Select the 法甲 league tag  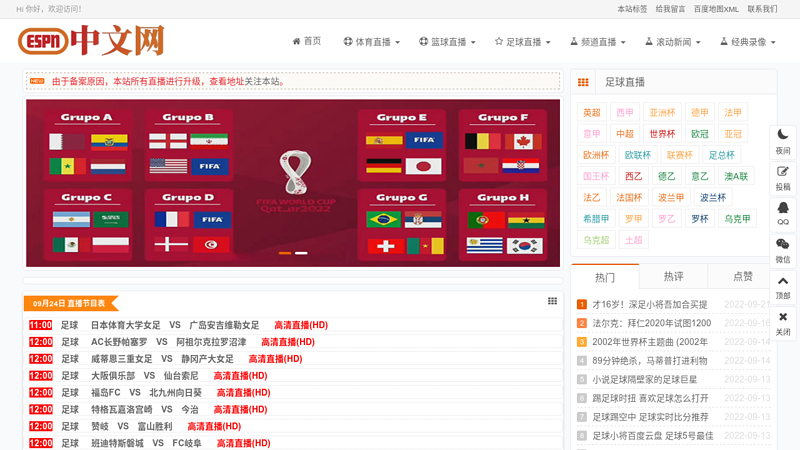click(733, 113)
